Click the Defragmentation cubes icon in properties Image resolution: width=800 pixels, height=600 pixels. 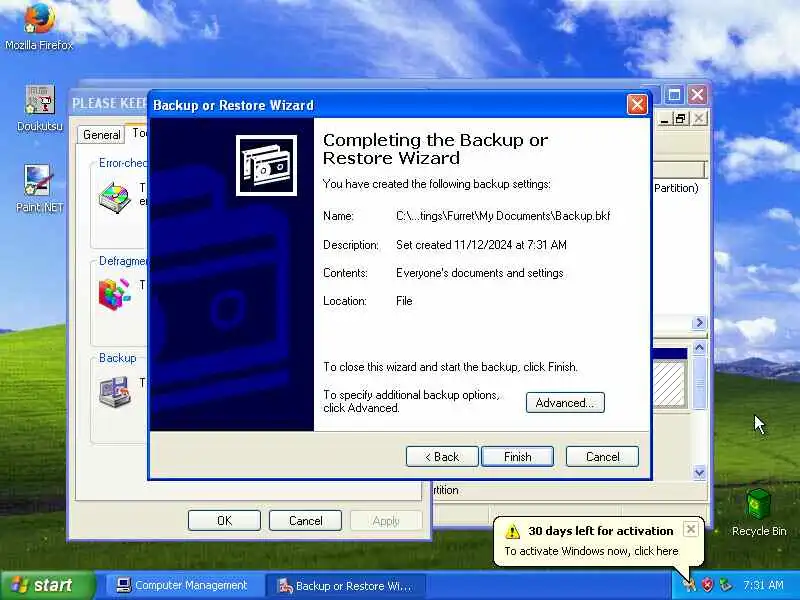coord(115,294)
